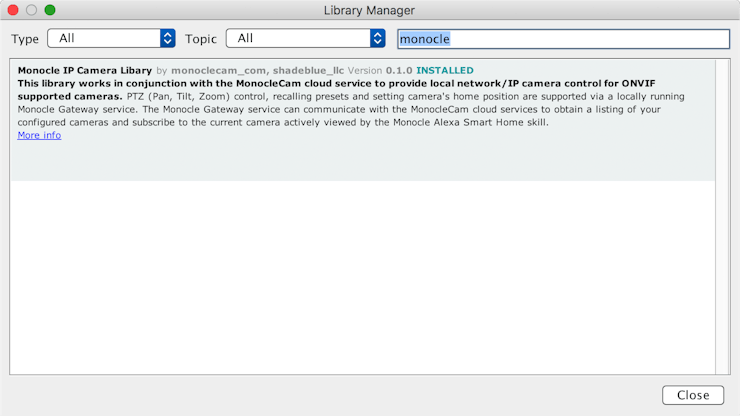The height and width of the screenshot is (416, 740).
Task: Click the search field containing 'monocle'
Action: point(563,39)
